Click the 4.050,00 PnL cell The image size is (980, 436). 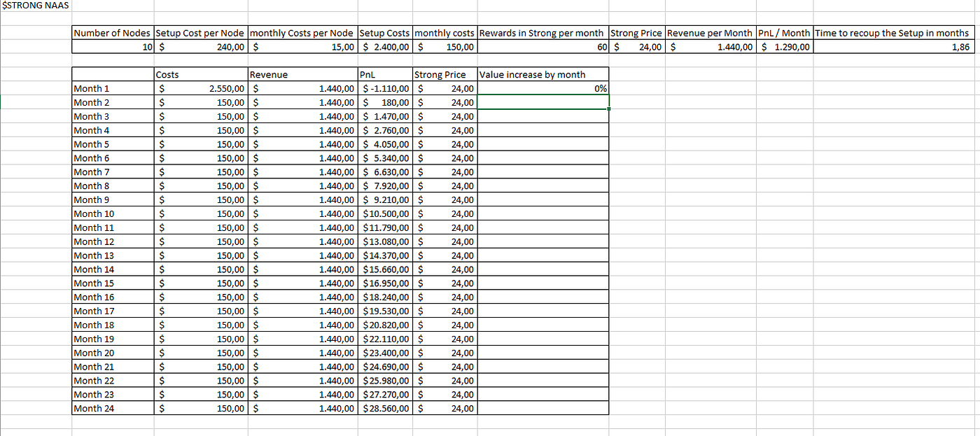click(385, 144)
